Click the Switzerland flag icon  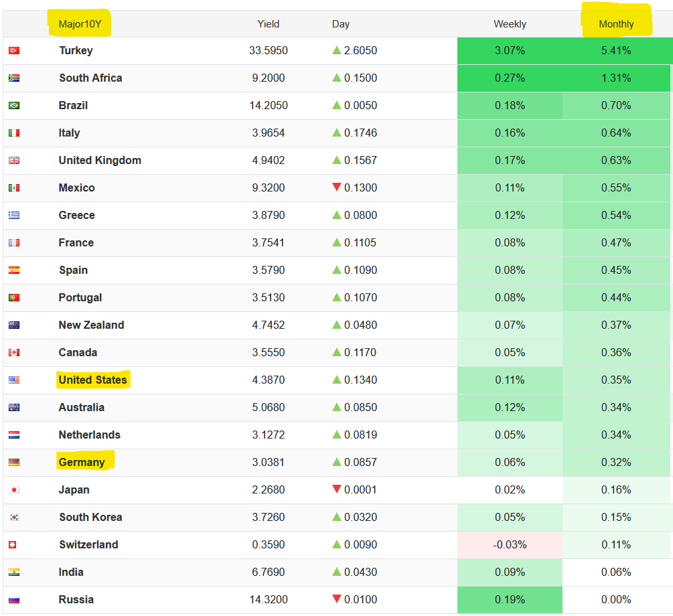pos(14,545)
